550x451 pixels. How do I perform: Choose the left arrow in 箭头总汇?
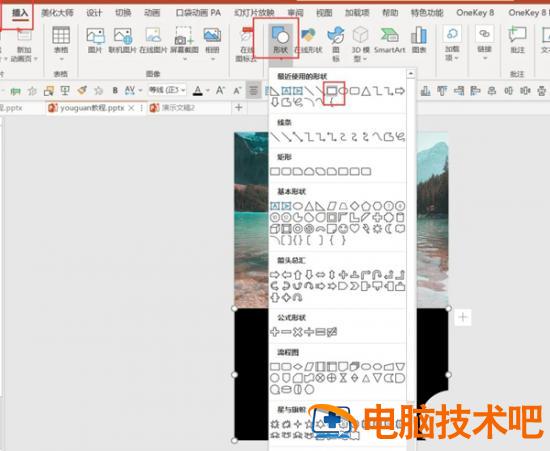click(287, 275)
